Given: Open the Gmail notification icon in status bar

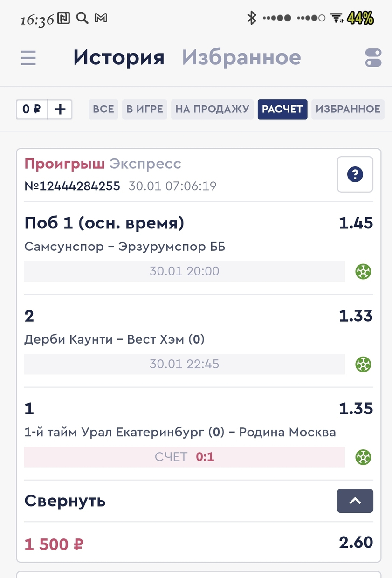Looking at the screenshot, I should pos(101,18).
